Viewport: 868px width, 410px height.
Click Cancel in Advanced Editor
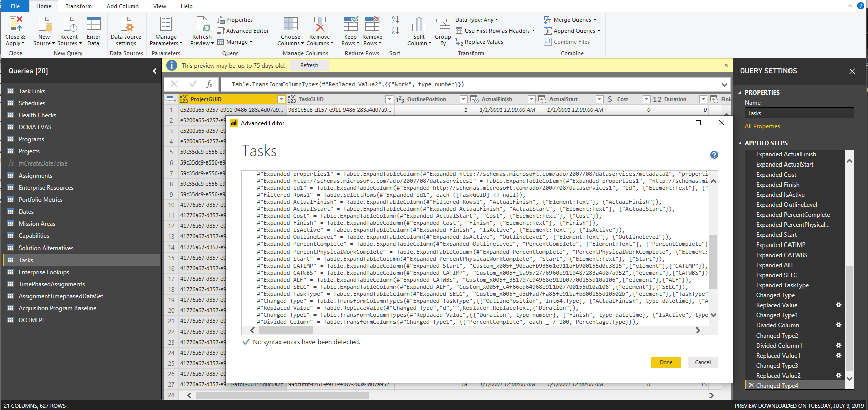[x=703, y=362]
